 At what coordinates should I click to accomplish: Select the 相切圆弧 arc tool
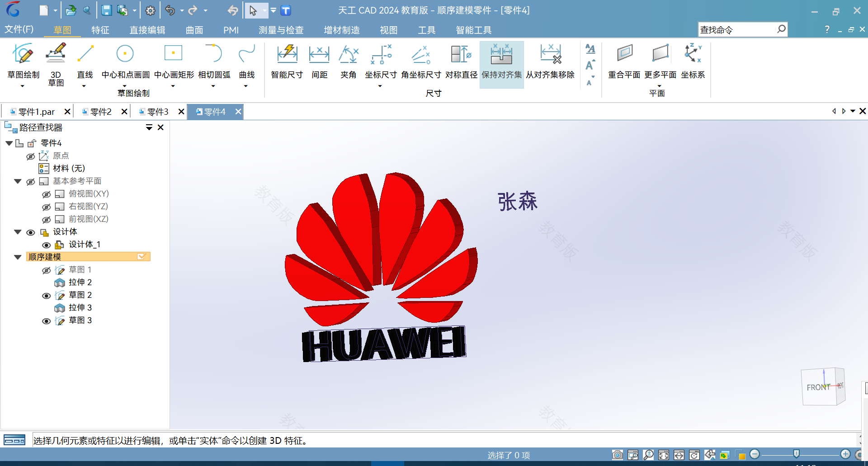pyautogui.click(x=214, y=61)
